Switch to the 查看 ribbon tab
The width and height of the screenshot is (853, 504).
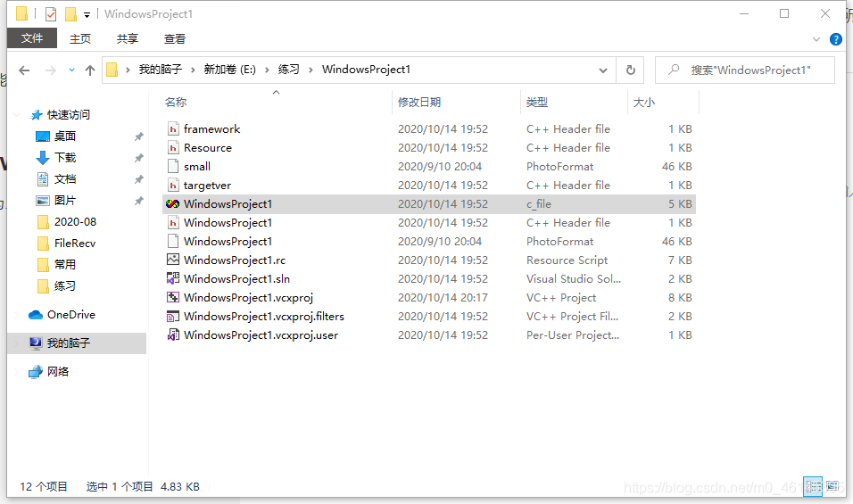(x=175, y=38)
